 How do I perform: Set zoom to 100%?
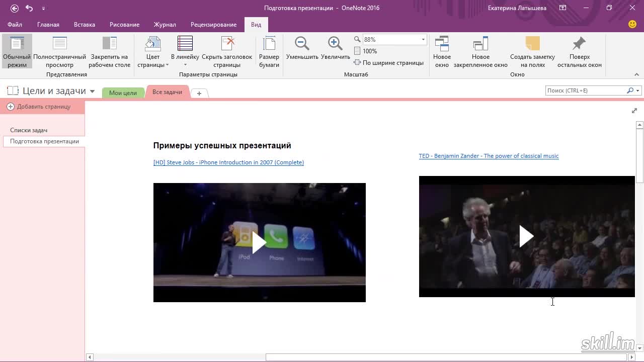366,51
